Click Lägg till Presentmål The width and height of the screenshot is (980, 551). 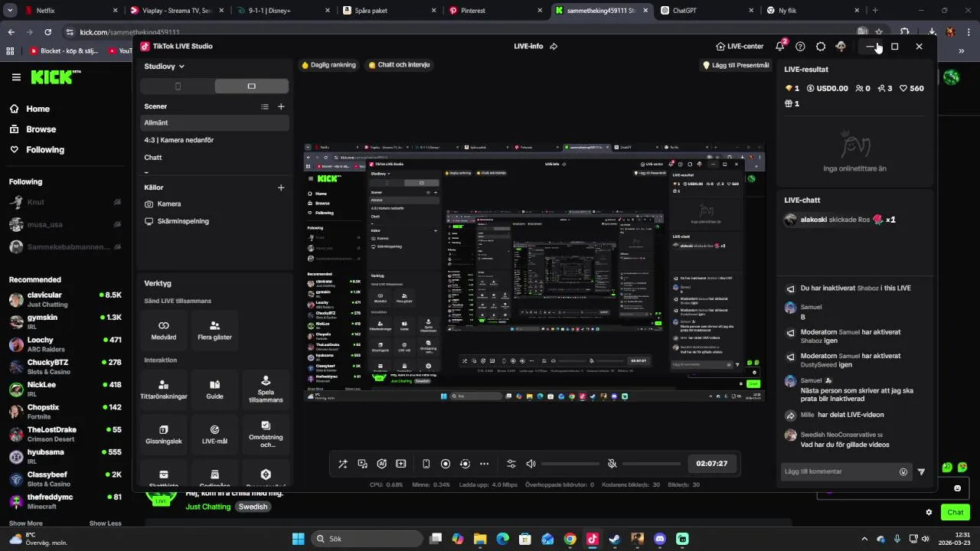[x=736, y=65]
